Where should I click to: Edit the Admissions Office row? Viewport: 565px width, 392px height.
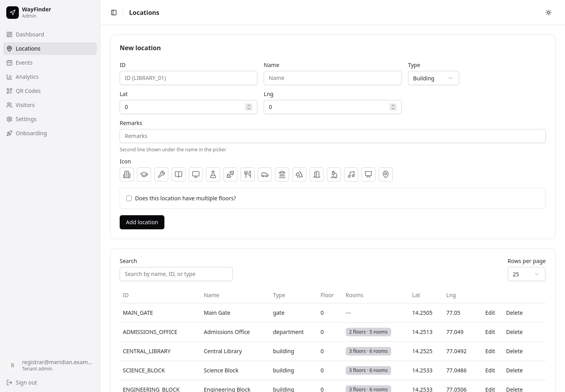pos(490,332)
